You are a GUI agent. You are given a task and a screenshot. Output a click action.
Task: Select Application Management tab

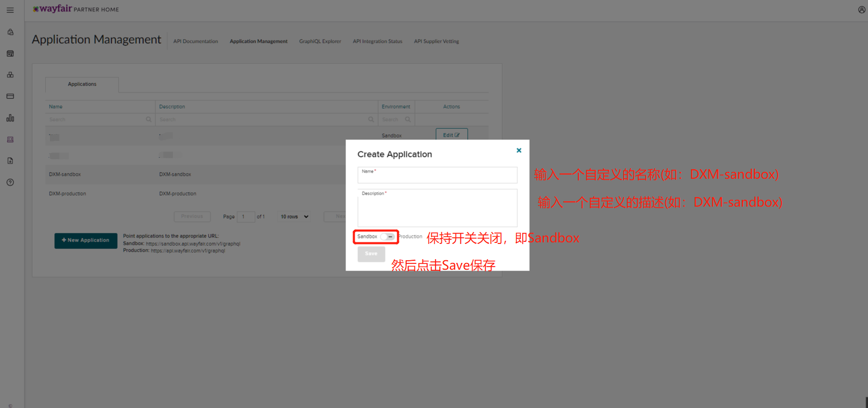(x=259, y=41)
